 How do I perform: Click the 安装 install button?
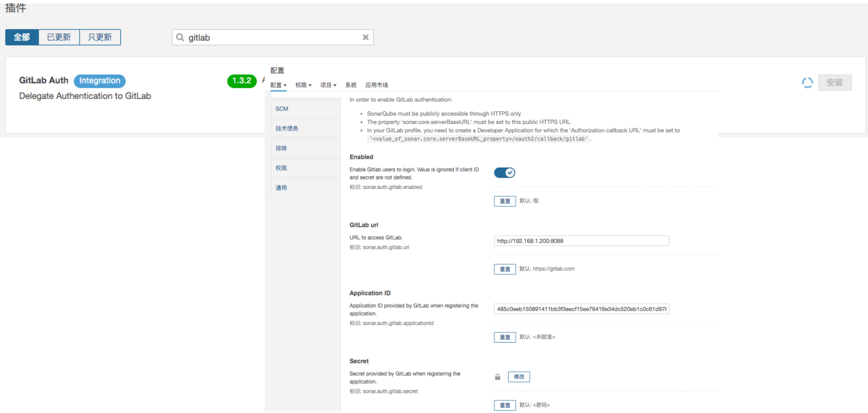pos(835,83)
